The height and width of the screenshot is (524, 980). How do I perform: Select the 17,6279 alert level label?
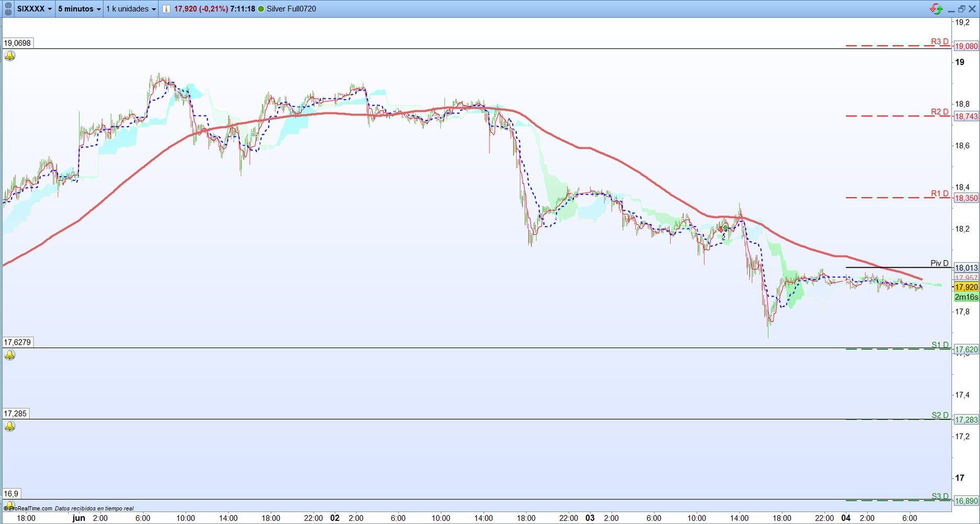pyautogui.click(x=17, y=342)
